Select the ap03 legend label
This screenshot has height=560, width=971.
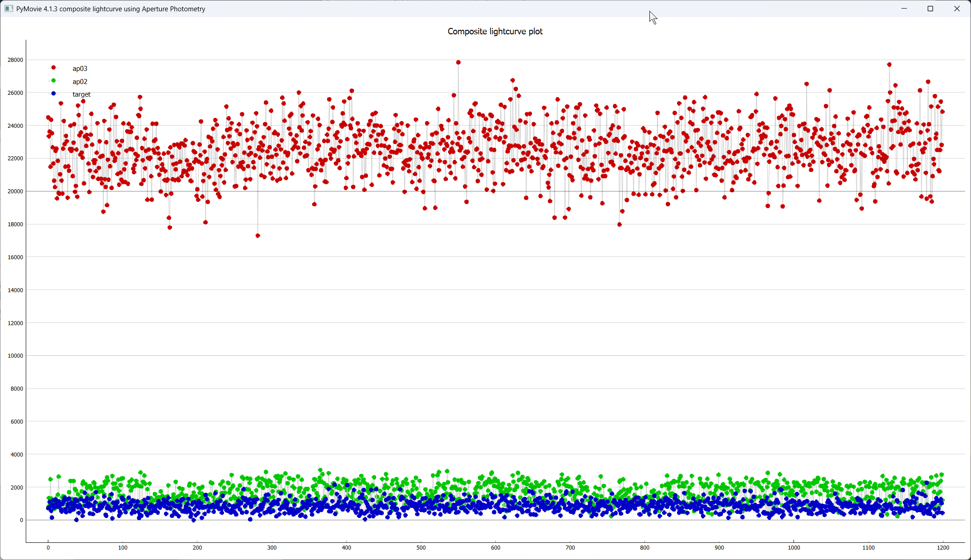[80, 69]
